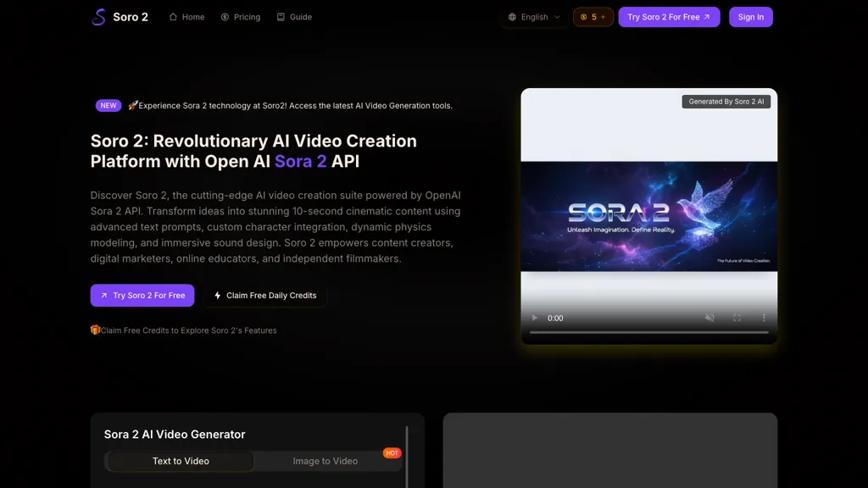The height and width of the screenshot is (488, 868).
Task: Expand the English language dropdown
Action: coord(534,17)
